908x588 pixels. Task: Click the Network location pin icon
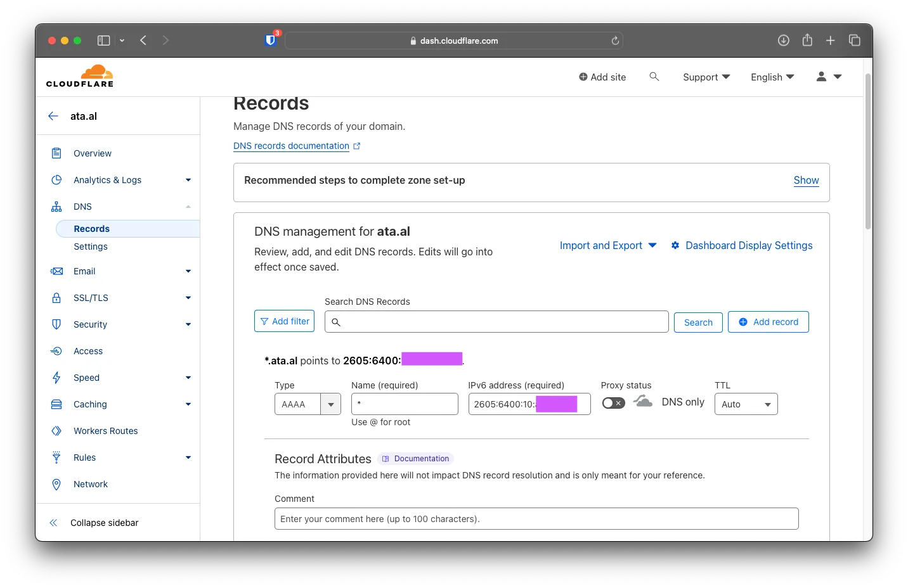pyautogui.click(x=56, y=484)
